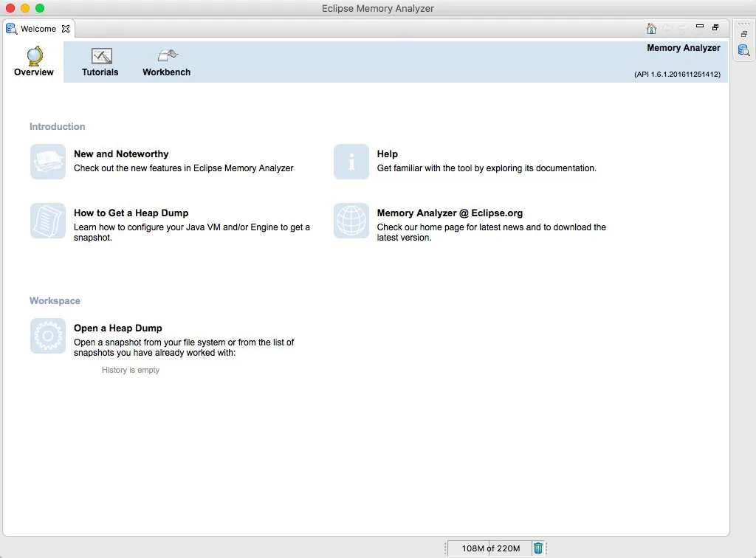This screenshot has width=756, height=558.
Task: Click the Help info icon
Action: [351, 162]
